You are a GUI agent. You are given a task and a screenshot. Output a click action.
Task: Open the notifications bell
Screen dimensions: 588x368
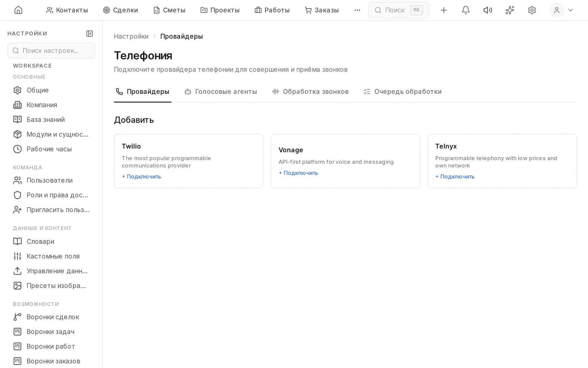point(466,10)
